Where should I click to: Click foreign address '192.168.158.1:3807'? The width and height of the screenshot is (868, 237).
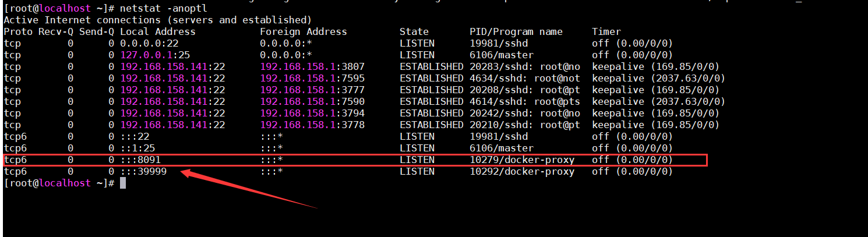coord(312,67)
